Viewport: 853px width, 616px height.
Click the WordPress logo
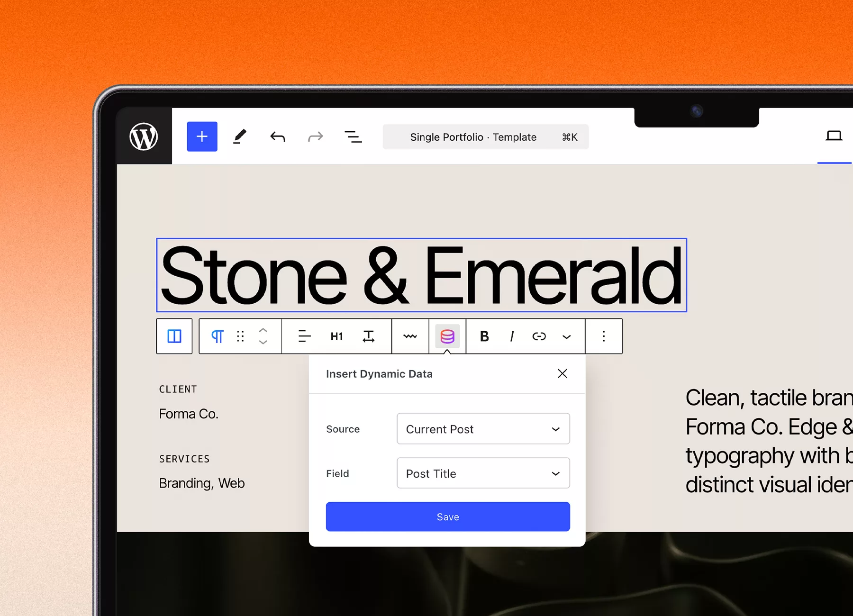coord(145,136)
